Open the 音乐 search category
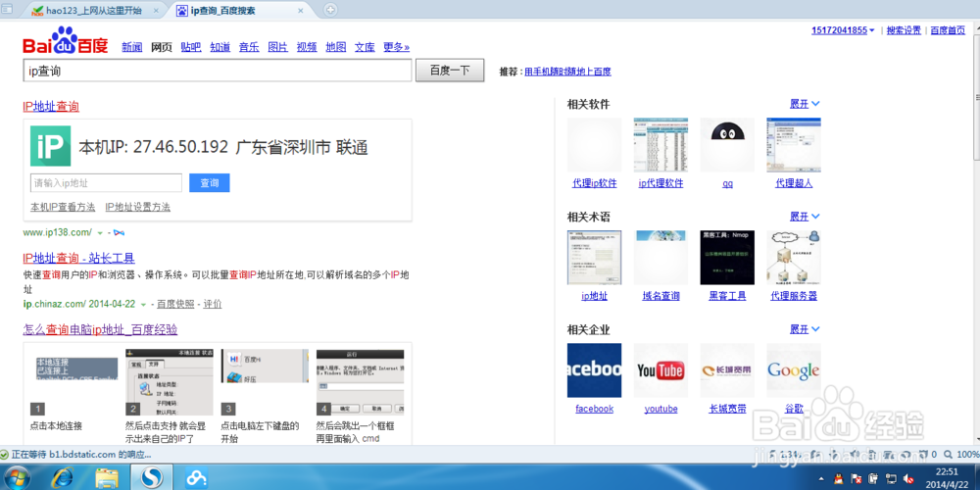Viewport: 980px width, 490px height. click(x=249, y=47)
